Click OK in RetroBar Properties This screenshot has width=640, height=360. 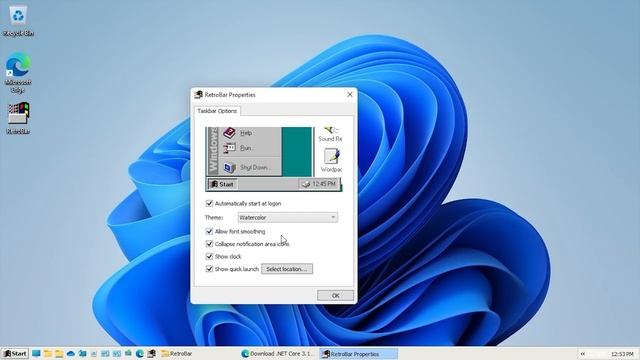[336, 296]
